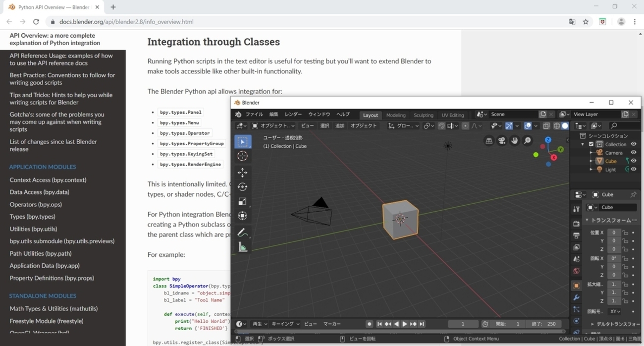This screenshot has height=346, width=644.
Task: Expand the Camera item in outliner
Action: [x=591, y=153]
